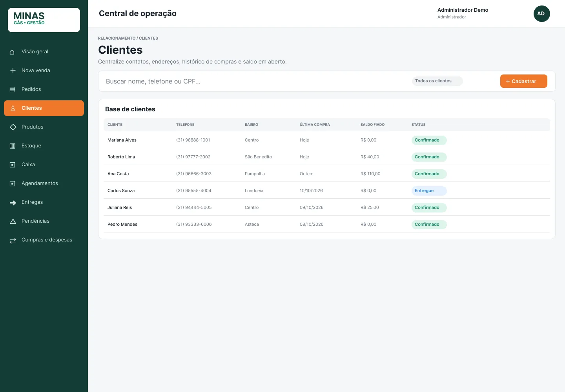
Task: Click the Caixa sidebar label
Action: pyautogui.click(x=28, y=165)
